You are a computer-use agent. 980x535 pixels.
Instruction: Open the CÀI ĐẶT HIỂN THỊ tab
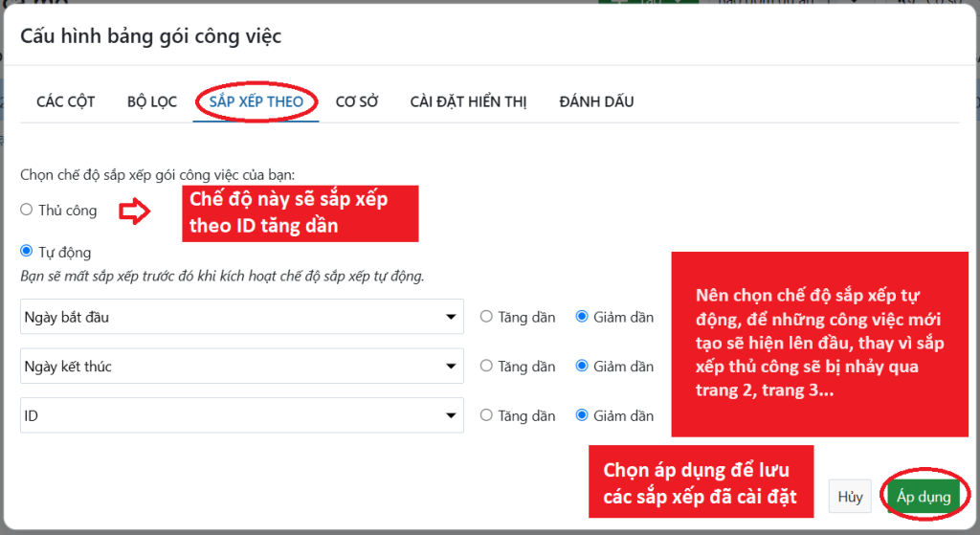click(x=468, y=101)
